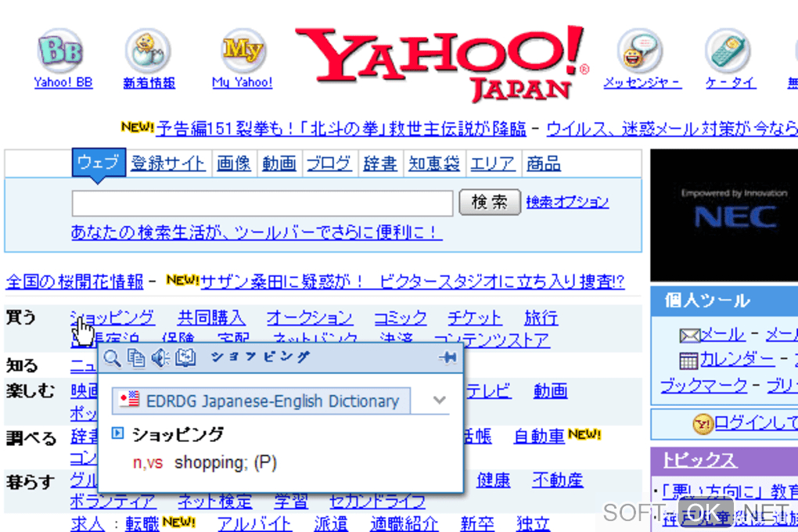Click the magnifier search icon in dictionary popup

click(x=113, y=358)
